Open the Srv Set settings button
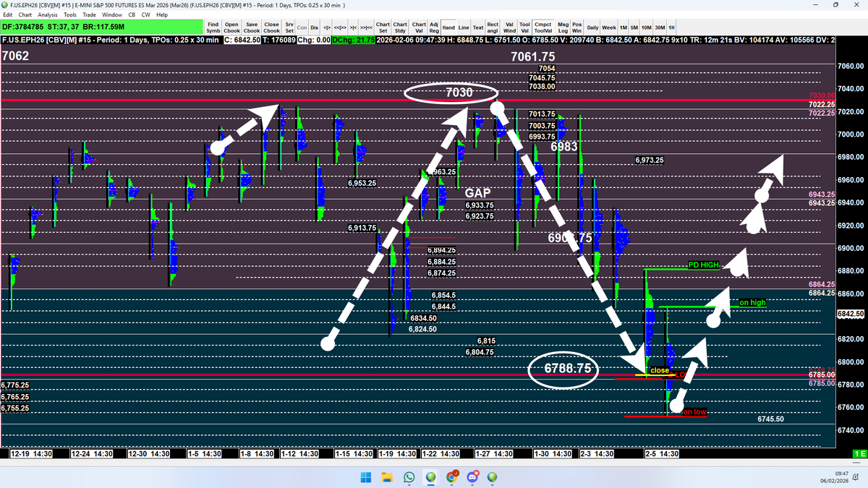The image size is (868, 488). coord(289,27)
